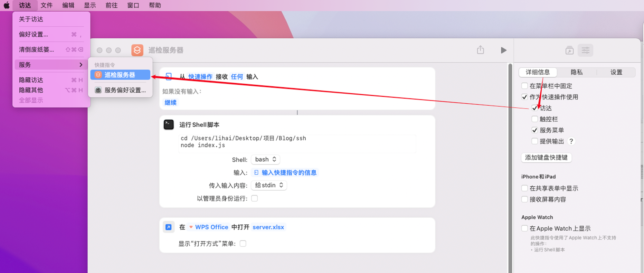Click 添加键盘快捷键 button
Image resolution: width=644 pixels, height=273 pixels.
[x=546, y=157]
